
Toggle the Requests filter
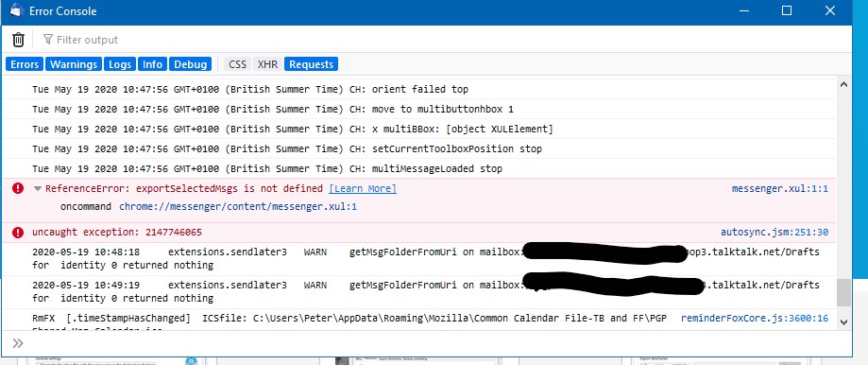tap(311, 64)
